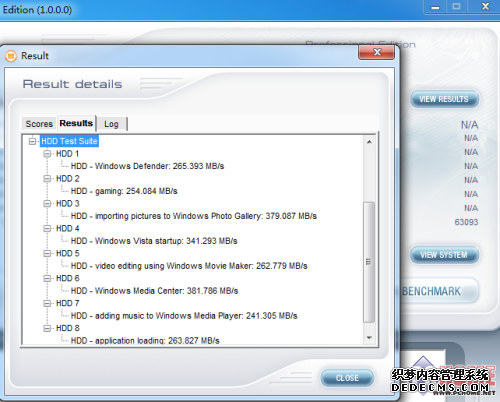Screen dimensions: 500x402
Task: Select the Windows Defender result entry
Action: coord(147,166)
